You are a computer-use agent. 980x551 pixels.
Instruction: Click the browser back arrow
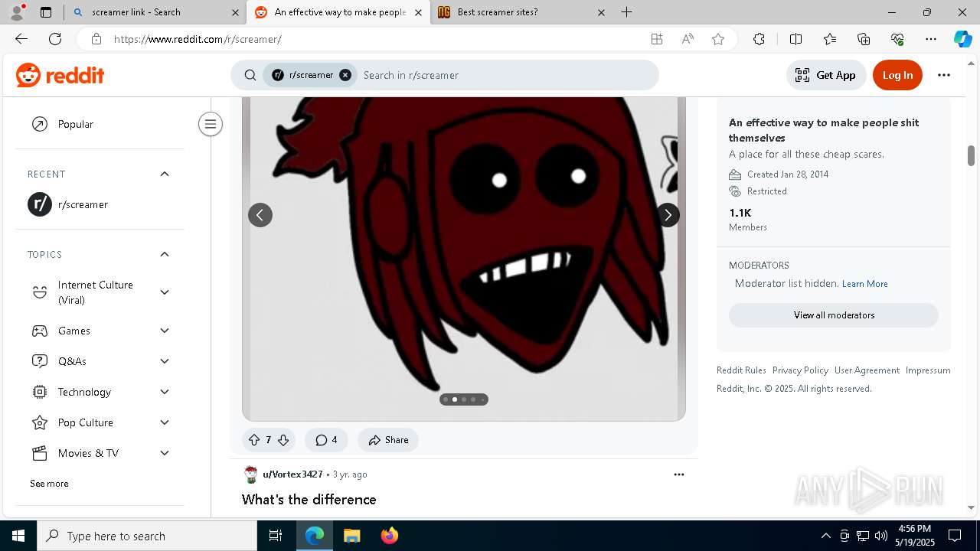(x=21, y=39)
